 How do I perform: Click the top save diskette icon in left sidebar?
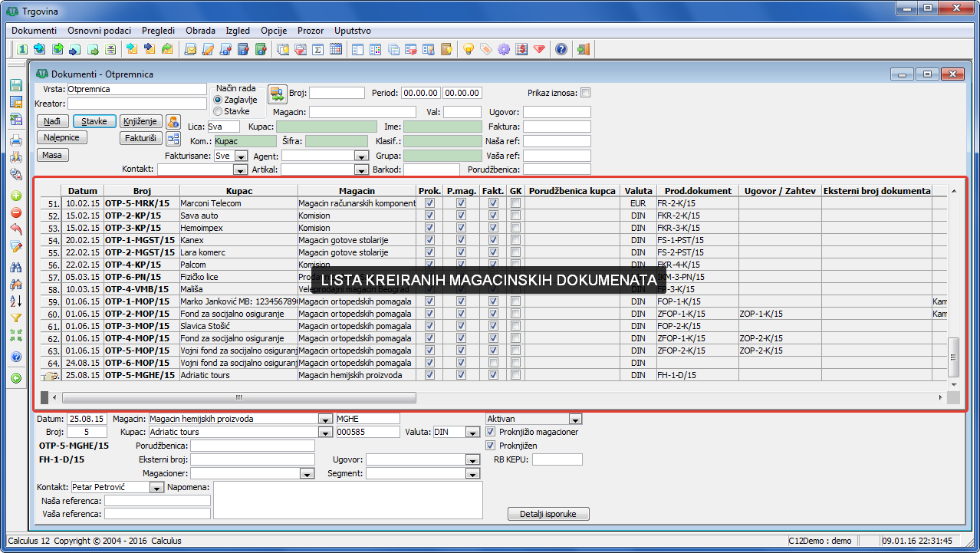pos(15,86)
